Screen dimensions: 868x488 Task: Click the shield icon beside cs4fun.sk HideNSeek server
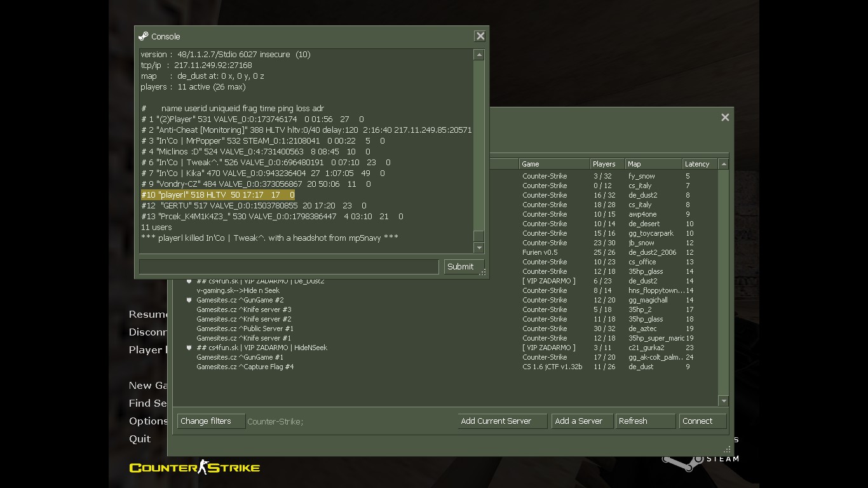189,348
